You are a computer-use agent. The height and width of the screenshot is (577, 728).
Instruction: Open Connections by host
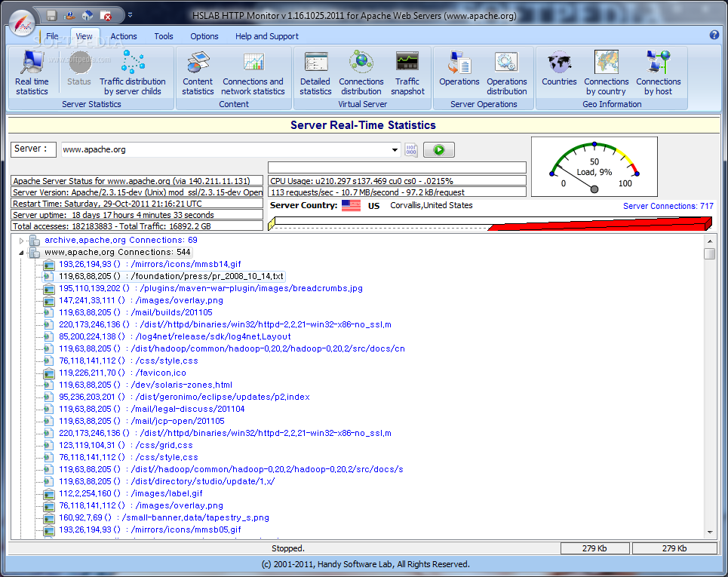(x=659, y=73)
